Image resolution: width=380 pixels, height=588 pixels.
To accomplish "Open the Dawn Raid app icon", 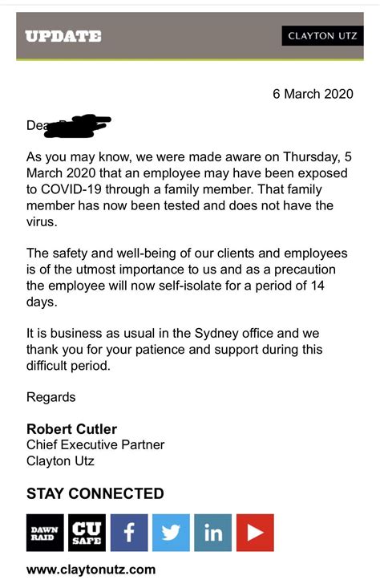I will (x=45, y=533).
